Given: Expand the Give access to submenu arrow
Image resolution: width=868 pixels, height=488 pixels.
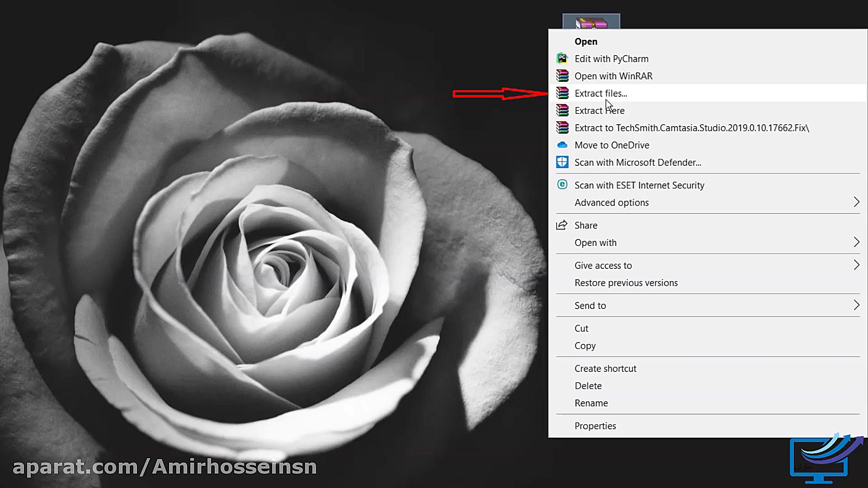Looking at the screenshot, I should pyautogui.click(x=856, y=265).
